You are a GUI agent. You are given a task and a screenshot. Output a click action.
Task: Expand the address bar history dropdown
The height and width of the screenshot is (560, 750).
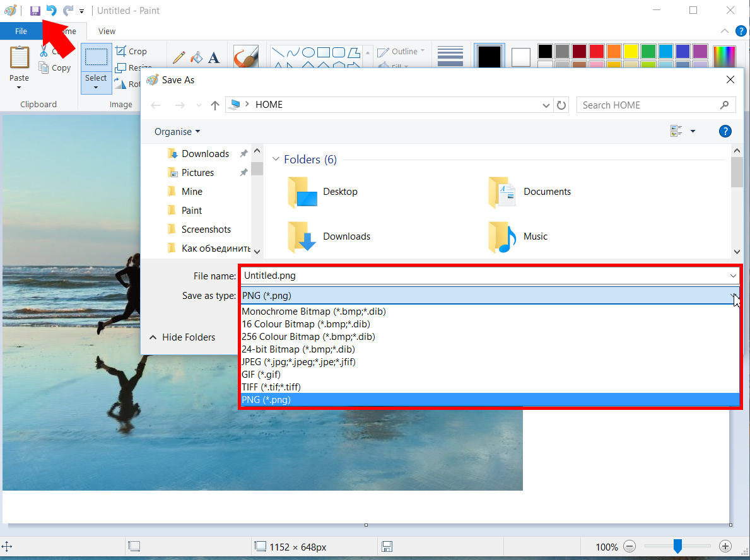[x=546, y=105]
